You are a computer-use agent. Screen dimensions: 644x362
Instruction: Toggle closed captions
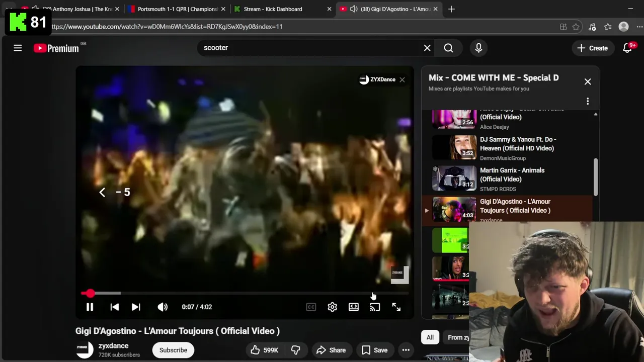pyautogui.click(x=311, y=307)
